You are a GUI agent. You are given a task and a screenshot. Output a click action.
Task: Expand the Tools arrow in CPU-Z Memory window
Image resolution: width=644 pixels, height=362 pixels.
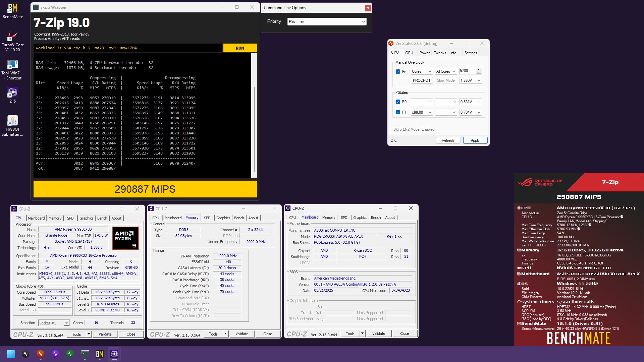[x=226, y=334]
